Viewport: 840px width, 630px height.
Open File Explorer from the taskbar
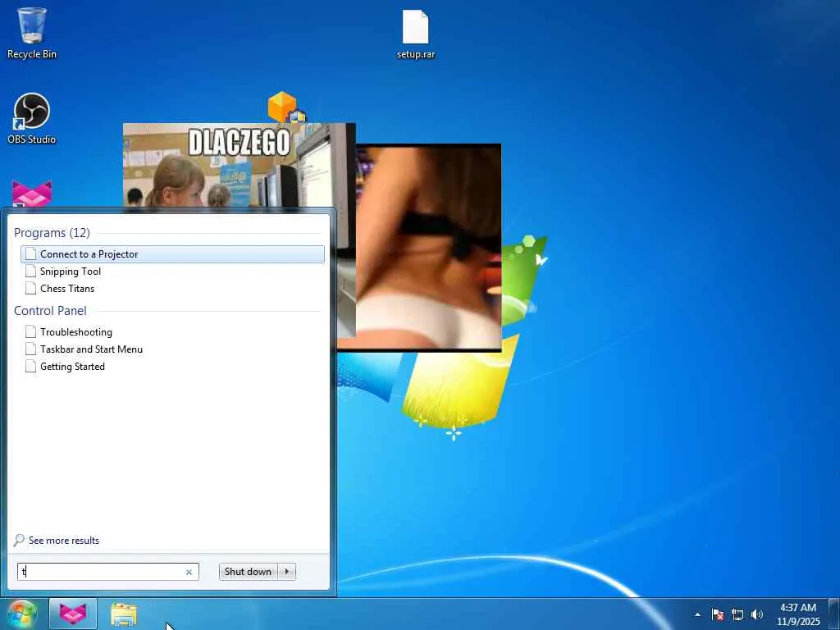[124, 614]
